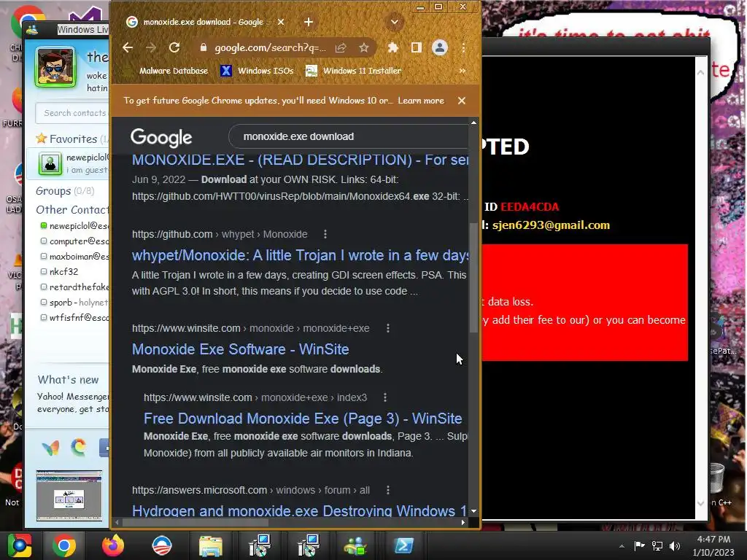747x560 pixels.
Task: Show more bookmarks chevron
Action: click(462, 71)
